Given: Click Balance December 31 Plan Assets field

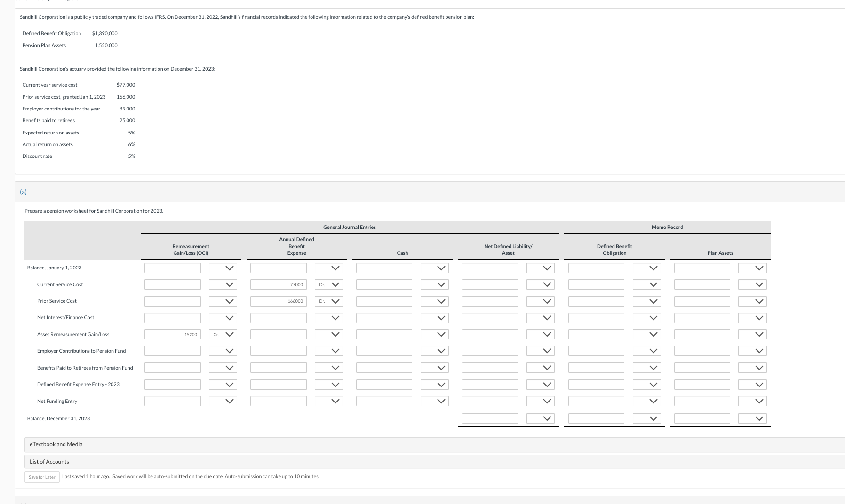Looking at the screenshot, I should click(702, 418).
